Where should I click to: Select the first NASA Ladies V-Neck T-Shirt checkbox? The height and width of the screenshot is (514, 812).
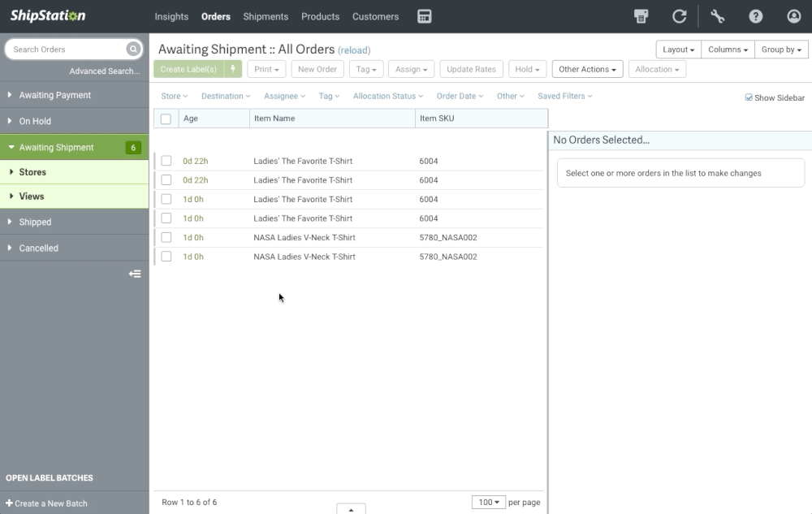tap(166, 237)
